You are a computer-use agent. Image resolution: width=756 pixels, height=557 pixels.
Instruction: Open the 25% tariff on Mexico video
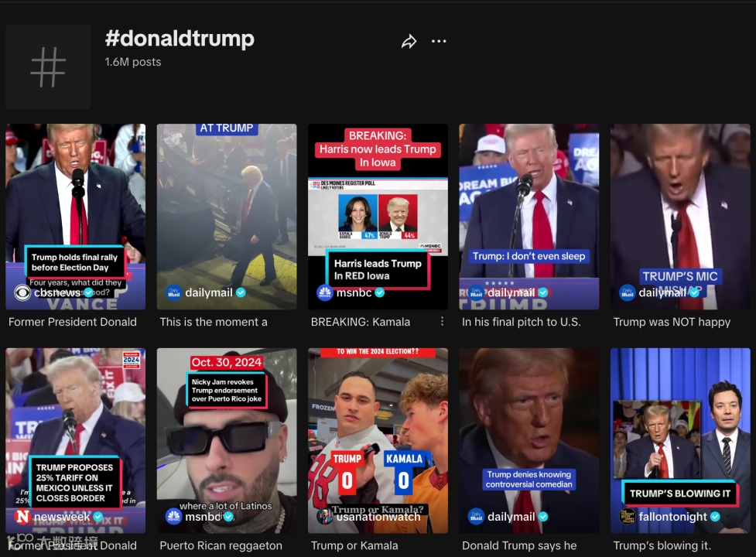point(76,440)
